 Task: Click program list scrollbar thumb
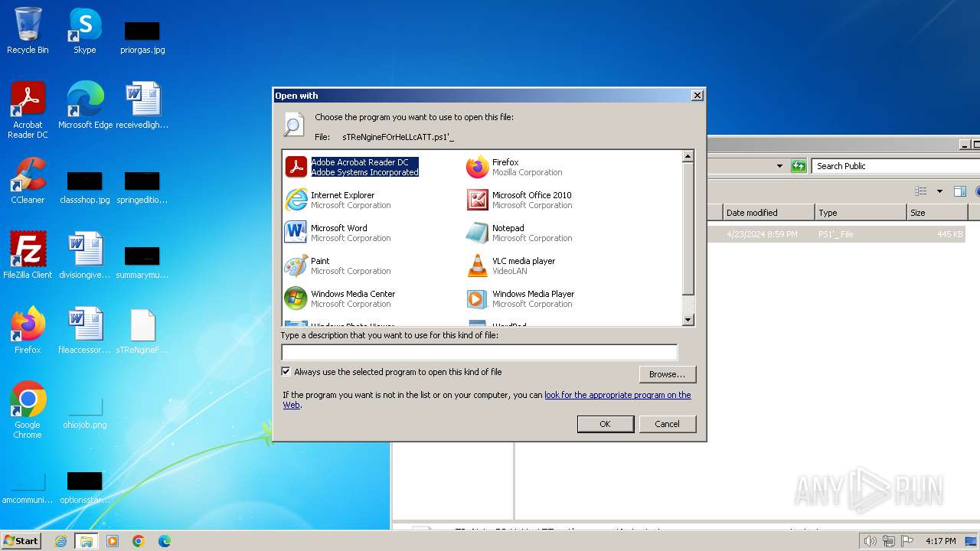point(688,228)
